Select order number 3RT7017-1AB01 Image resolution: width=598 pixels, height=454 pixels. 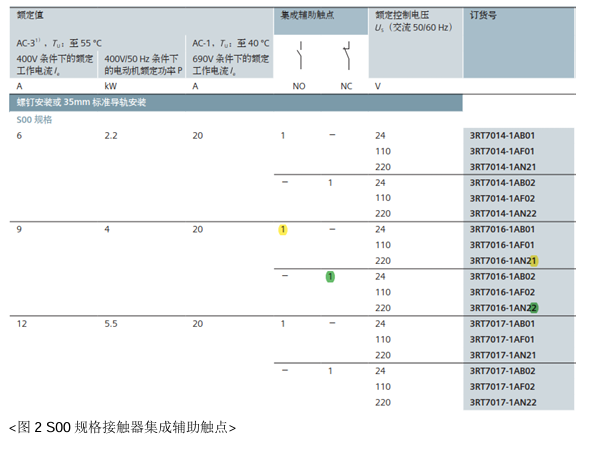point(502,324)
